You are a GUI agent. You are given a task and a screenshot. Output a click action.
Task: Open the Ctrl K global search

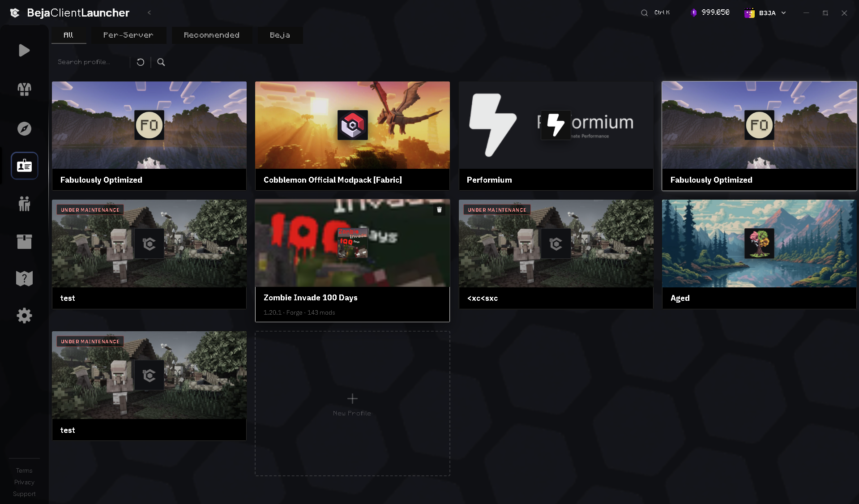(x=655, y=13)
